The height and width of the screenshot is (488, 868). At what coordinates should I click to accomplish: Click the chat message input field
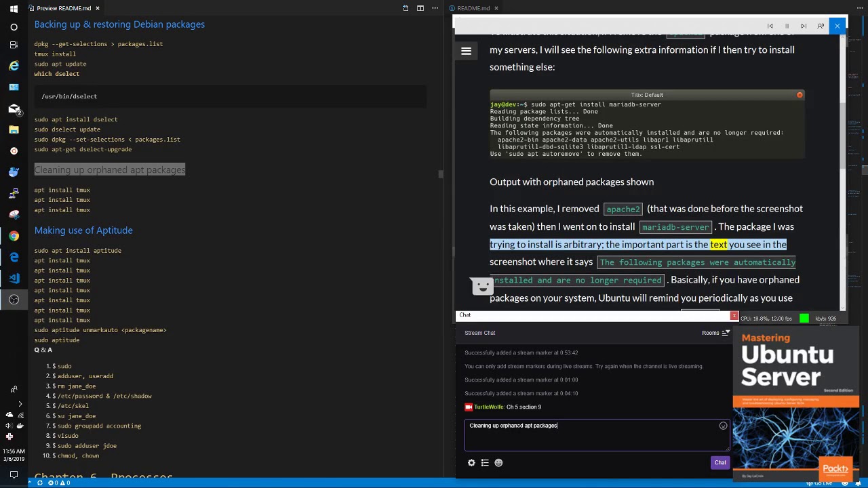597,434
